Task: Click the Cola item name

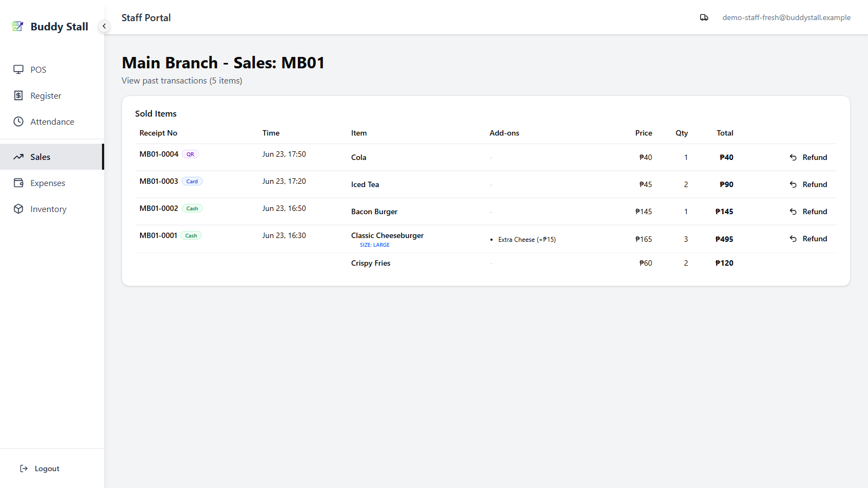Action: pyautogui.click(x=359, y=157)
